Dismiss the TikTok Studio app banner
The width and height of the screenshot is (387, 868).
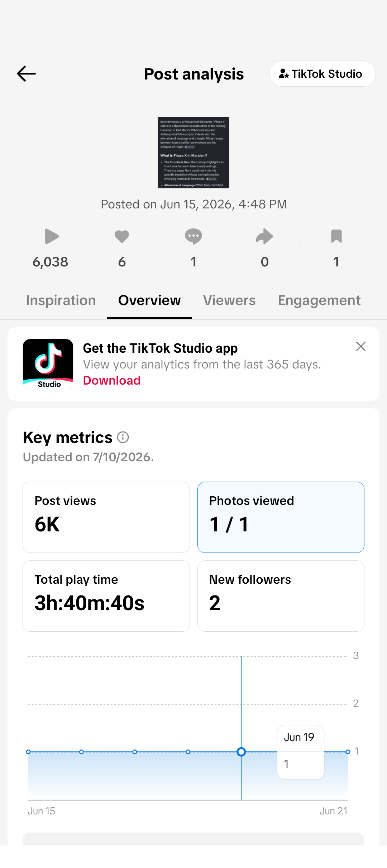[x=361, y=346]
